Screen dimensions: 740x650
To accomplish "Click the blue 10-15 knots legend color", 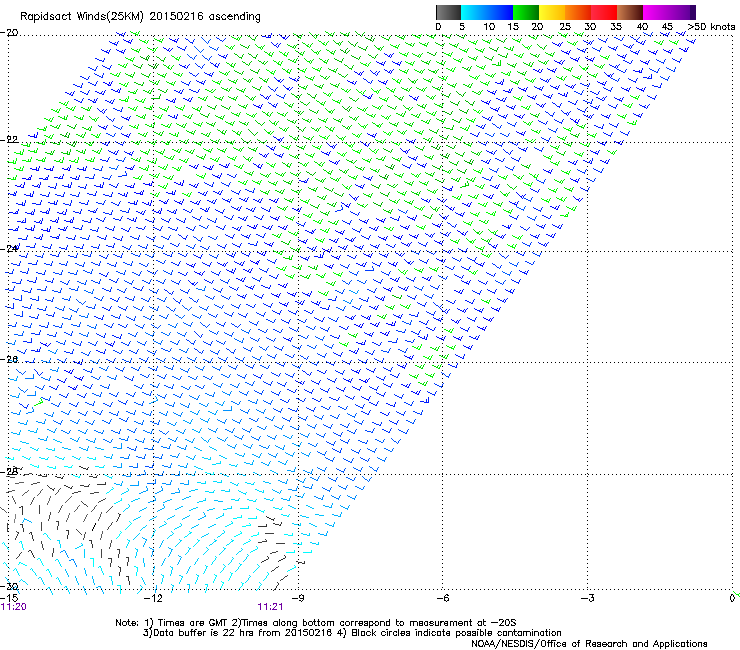I will pos(499,12).
